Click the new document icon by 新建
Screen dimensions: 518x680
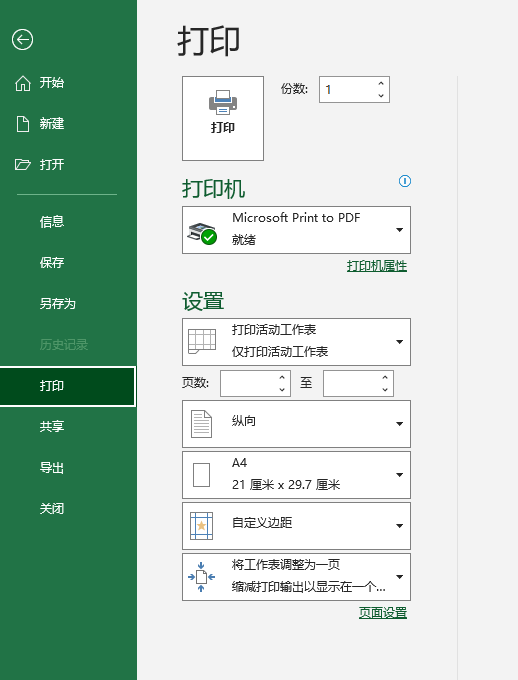point(23,124)
